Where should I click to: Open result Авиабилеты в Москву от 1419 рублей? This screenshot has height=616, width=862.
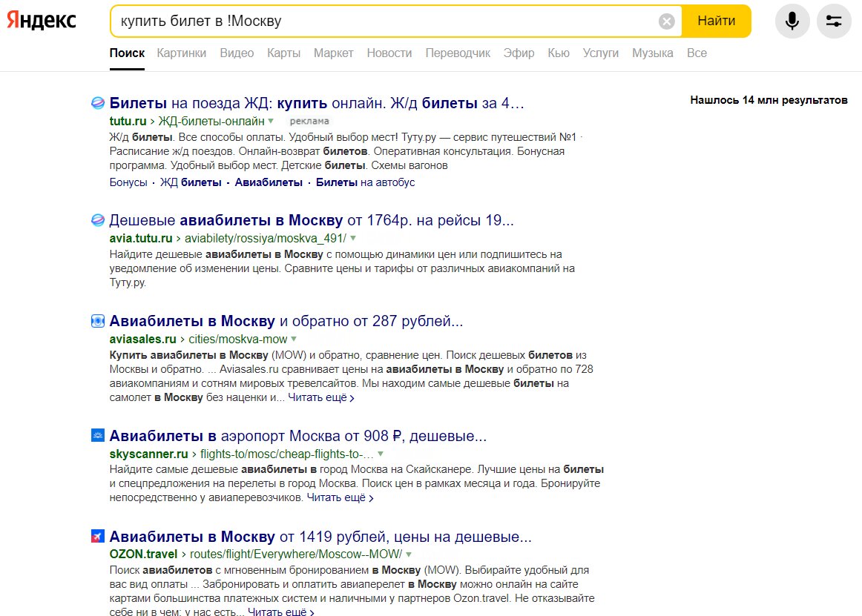point(320,537)
